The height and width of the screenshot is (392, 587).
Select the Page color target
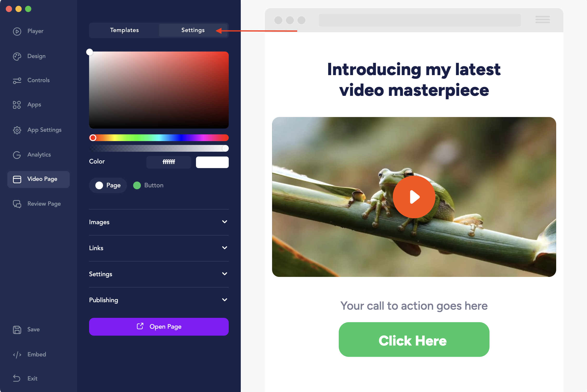(x=108, y=185)
